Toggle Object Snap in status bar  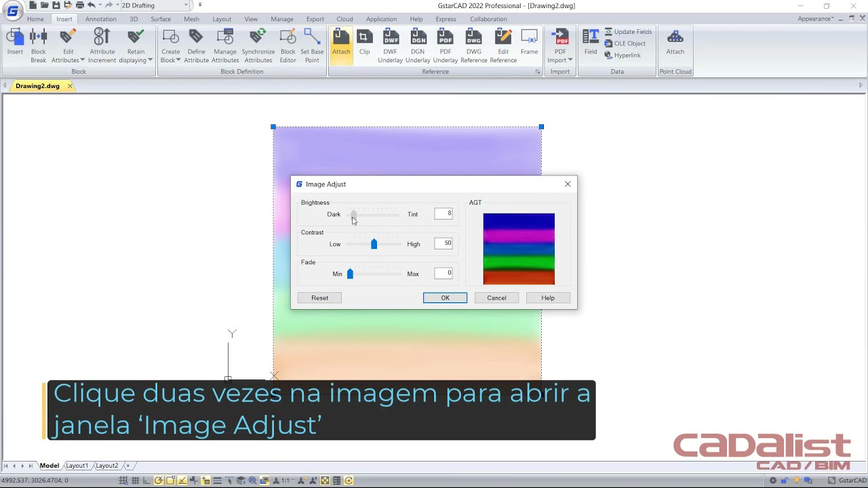pyautogui.click(x=170, y=481)
